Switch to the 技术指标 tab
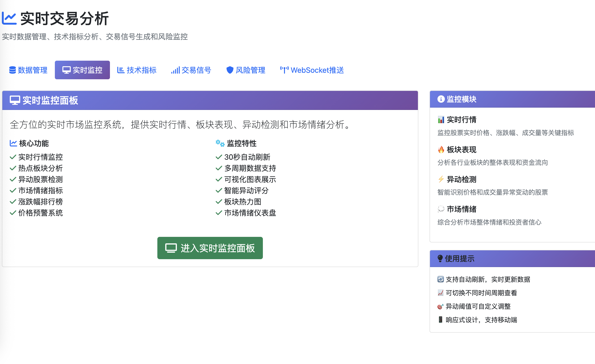The image size is (595, 364). pos(137,70)
